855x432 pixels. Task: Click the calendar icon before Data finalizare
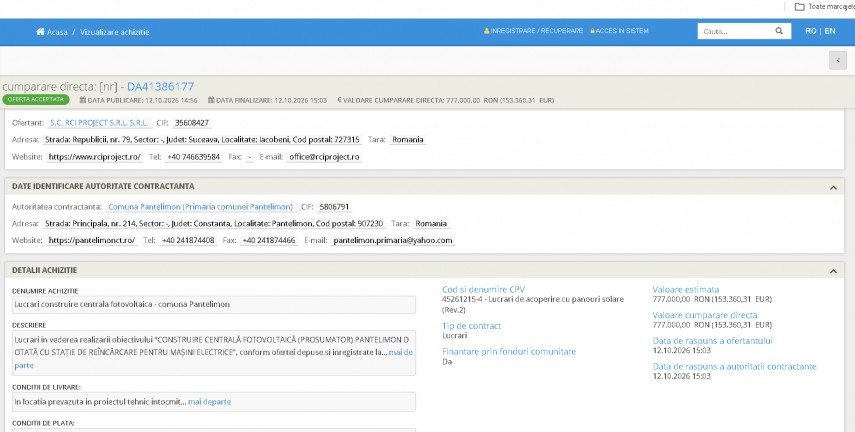211,100
